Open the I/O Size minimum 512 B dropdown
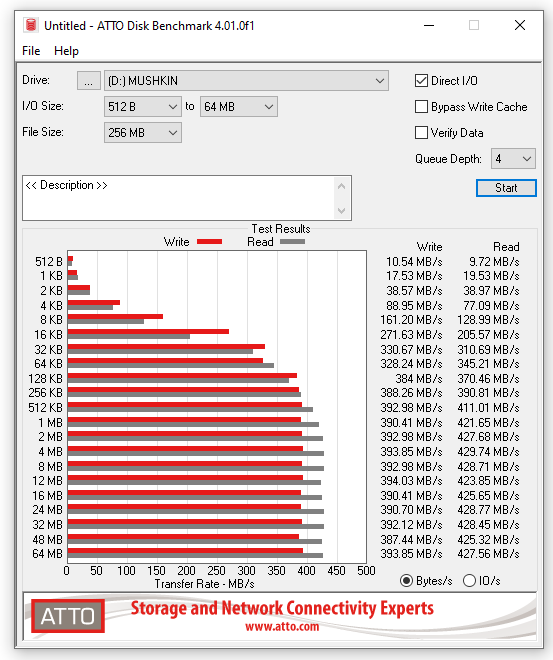 pos(143,106)
